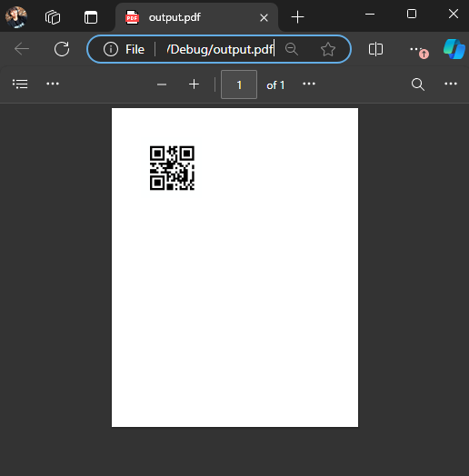Minimize the browser window
The width and height of the screenshot is (469, 476).
370,14
